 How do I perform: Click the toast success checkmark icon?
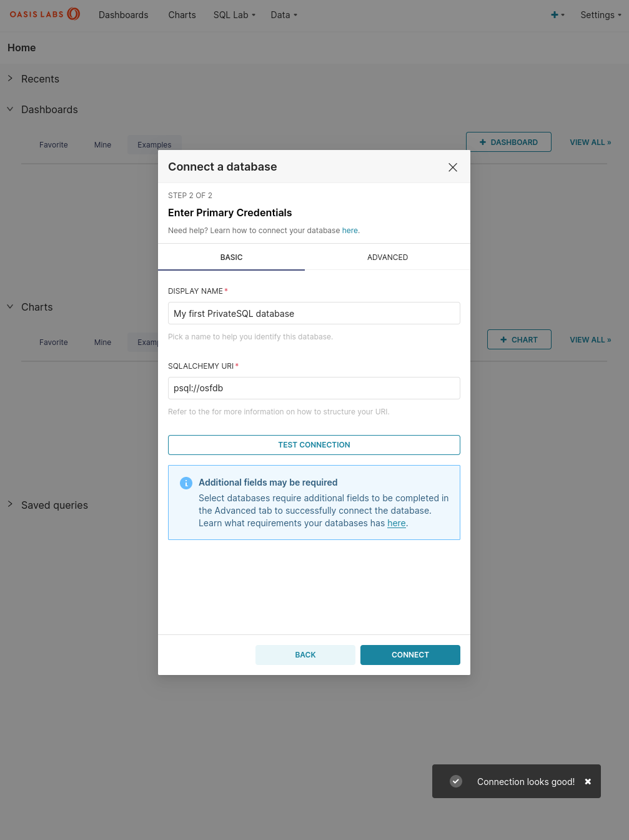coord(456,781)
